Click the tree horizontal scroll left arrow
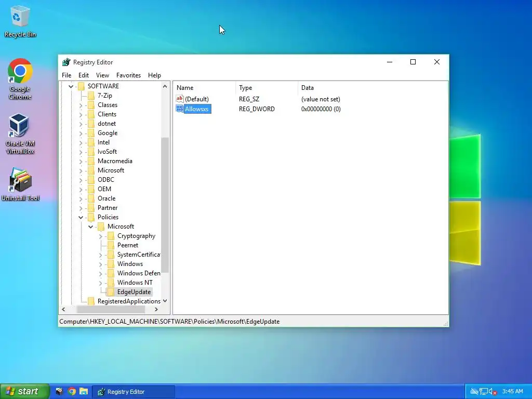The height and width of the screenshot is (399, 532). click(x=63, y=310)
